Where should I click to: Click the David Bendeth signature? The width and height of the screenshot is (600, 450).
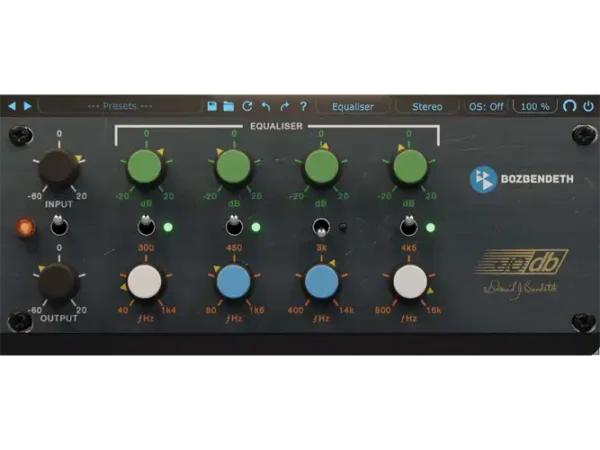click(x=521, y=288)
